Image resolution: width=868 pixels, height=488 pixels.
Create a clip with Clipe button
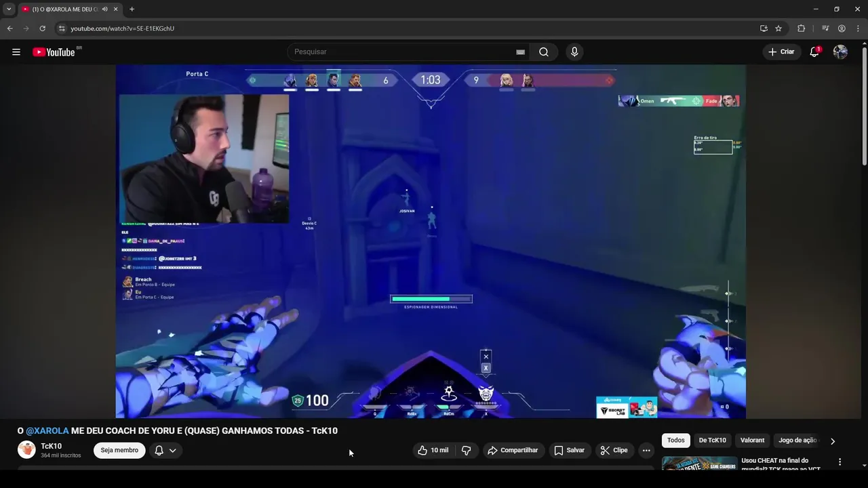pos(614,450)
